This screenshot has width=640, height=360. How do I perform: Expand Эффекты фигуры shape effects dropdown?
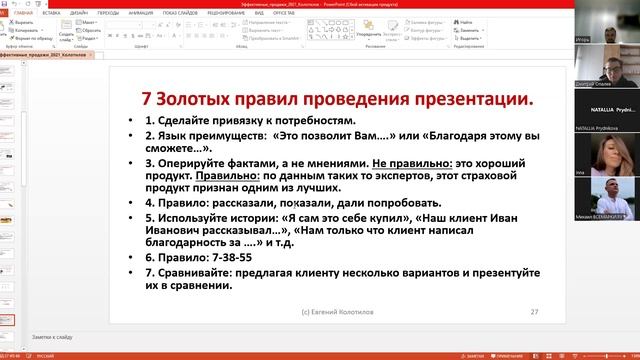[x=425, y=38]
